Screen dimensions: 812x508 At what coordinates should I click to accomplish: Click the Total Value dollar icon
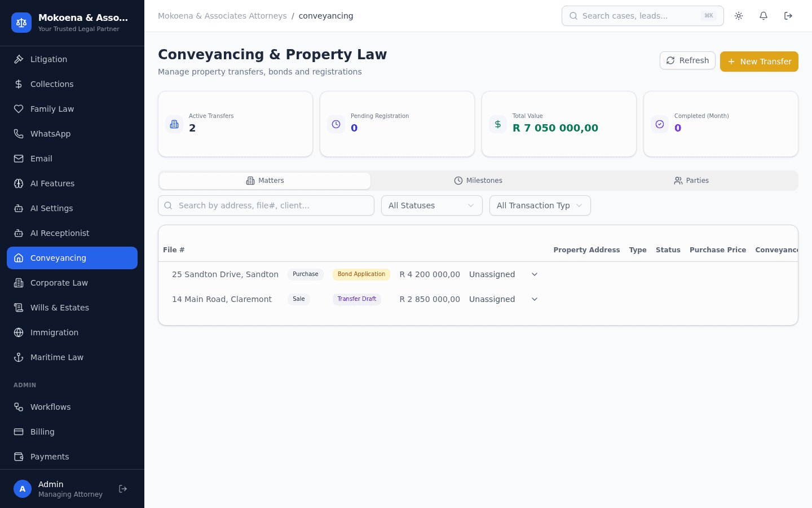pos(498,124)
